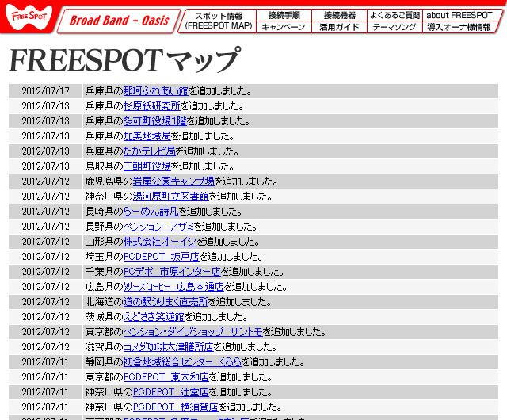Open 活用ガイド menu item
This screenshot has width=507, height=420.
340,27
